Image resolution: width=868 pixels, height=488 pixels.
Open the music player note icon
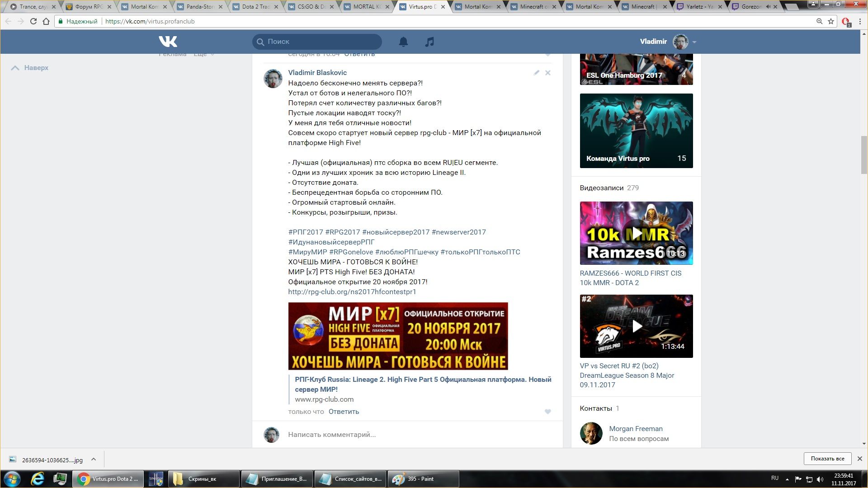click(429, 42)
